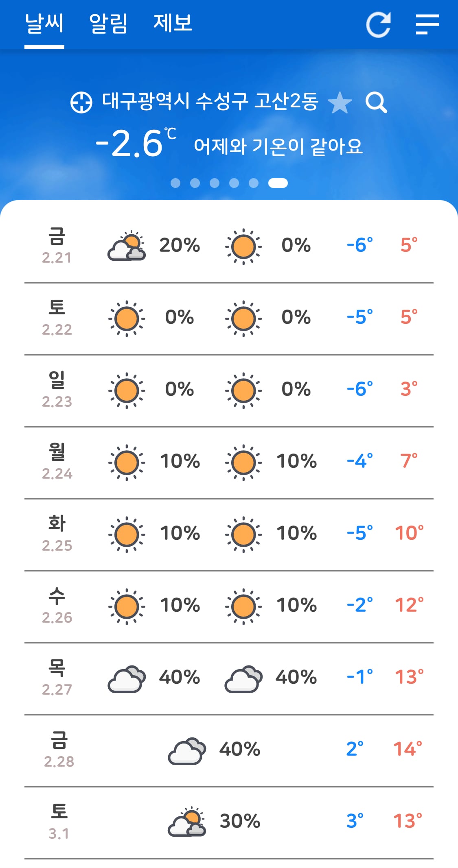
Task: Tap the location name 대구광역시 수성구 고산2동
Action: click(210, 101)
